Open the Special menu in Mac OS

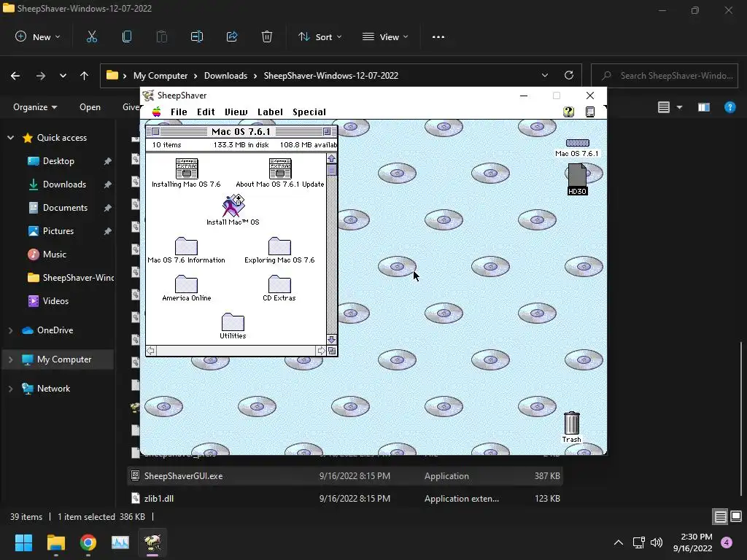(309, 112)
